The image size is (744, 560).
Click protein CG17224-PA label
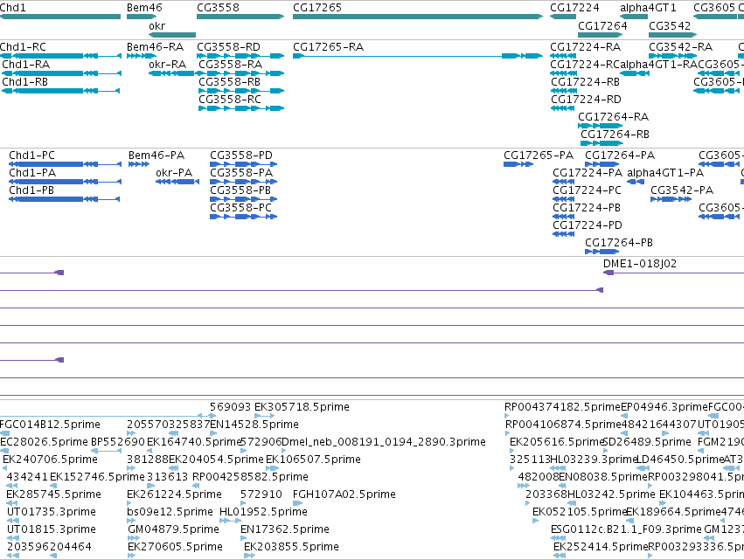[588, 173]
